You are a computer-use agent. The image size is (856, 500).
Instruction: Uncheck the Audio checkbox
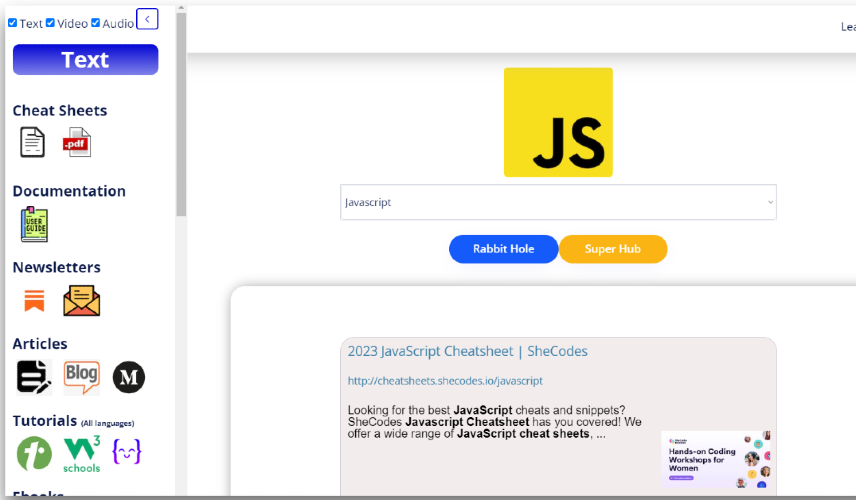(x=96, y=23)
